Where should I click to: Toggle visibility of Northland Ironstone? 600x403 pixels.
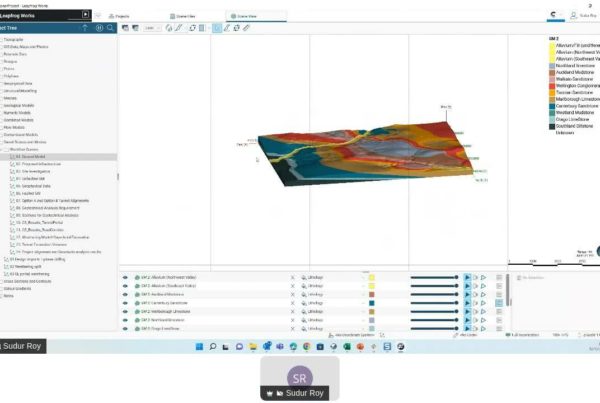pyautogui.click(x=125, y=320)
